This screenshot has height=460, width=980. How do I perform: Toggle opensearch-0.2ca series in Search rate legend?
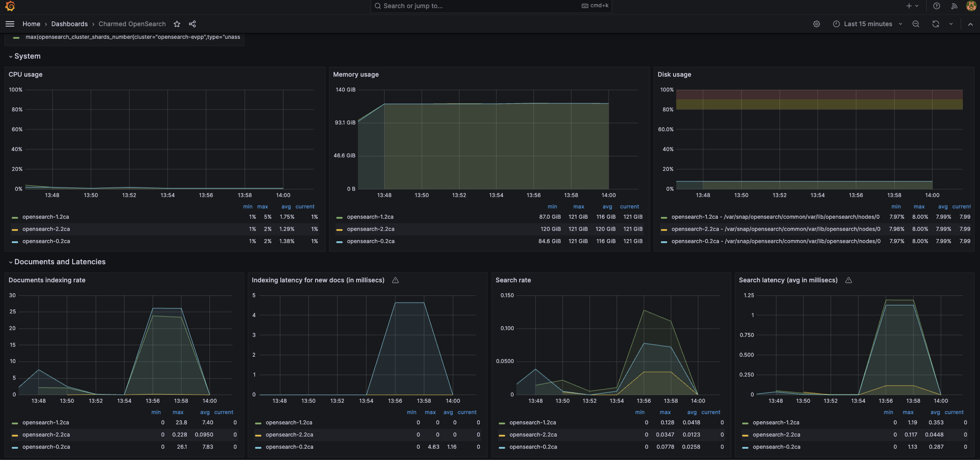click(x=533, y=446)
